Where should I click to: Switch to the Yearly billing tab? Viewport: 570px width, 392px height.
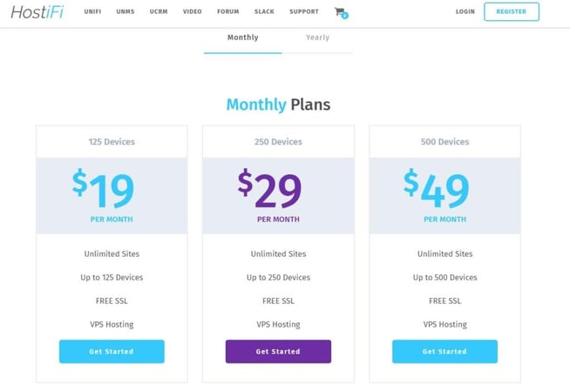(x=317, y=37)
